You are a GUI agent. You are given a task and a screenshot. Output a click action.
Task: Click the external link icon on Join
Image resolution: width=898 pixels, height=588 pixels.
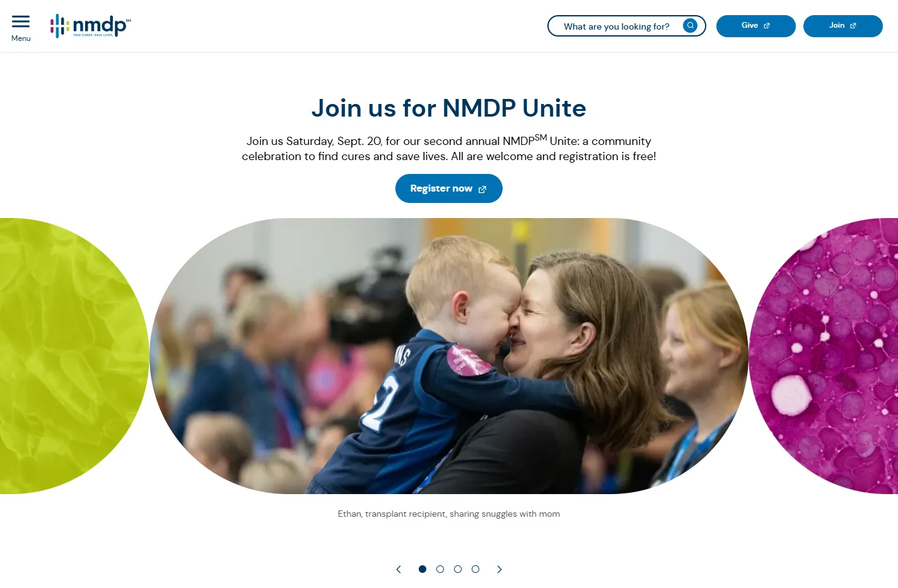pyautogui.click(x=853, y=26)
